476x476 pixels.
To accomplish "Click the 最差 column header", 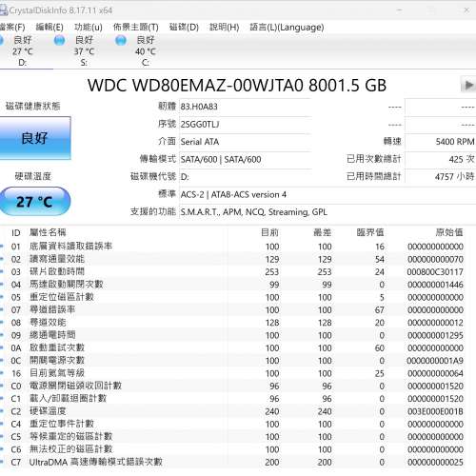I will click(x=323, y=232).
